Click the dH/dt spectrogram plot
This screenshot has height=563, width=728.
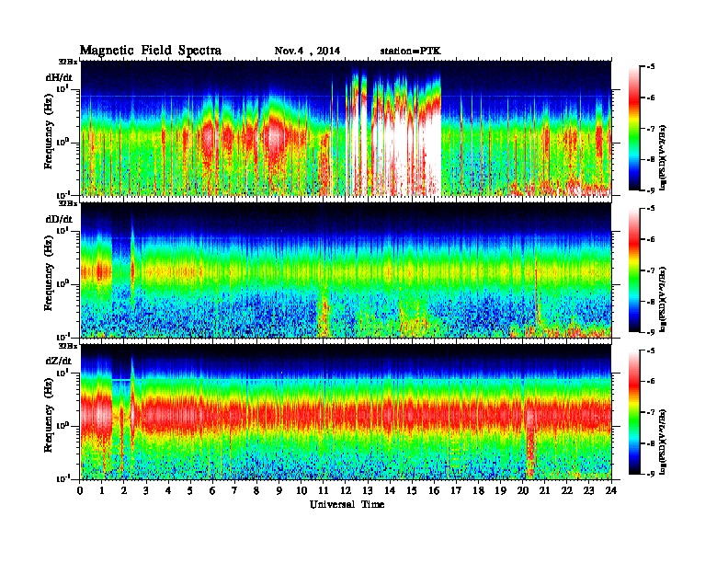(x=346, y=128)
